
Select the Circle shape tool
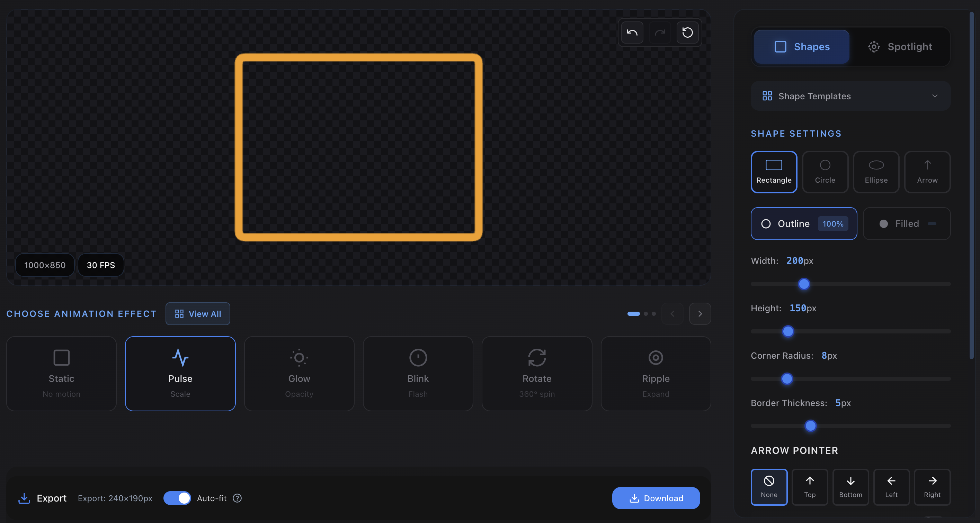[x=825, y=172]
